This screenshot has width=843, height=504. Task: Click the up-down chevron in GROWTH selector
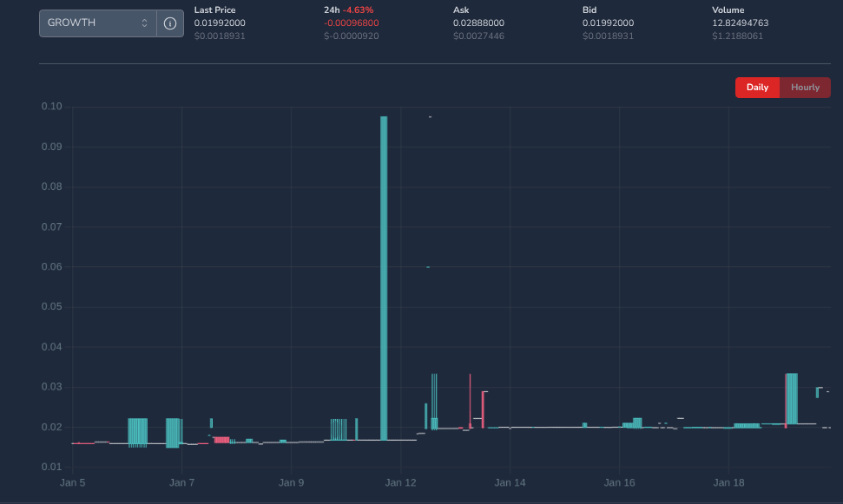145,23
